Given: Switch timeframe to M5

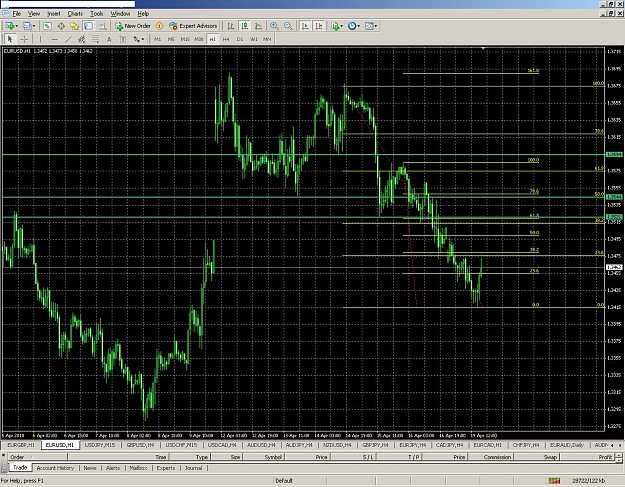Looking at the screenshot, I should [171, 39].
